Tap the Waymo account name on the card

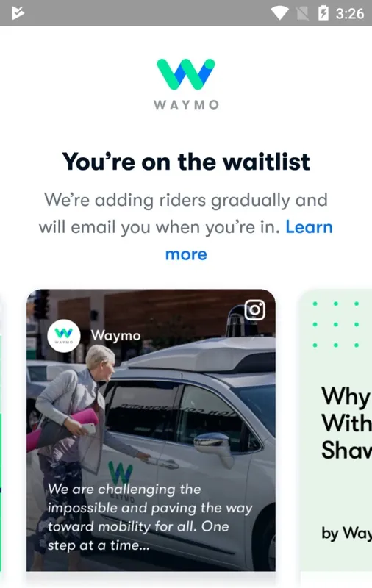(116, 335)
